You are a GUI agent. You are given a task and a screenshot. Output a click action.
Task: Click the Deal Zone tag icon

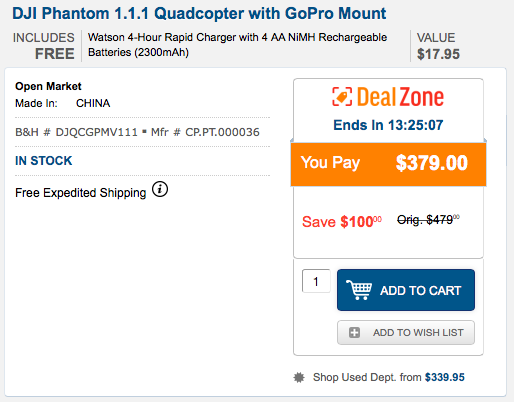[342, 97]
